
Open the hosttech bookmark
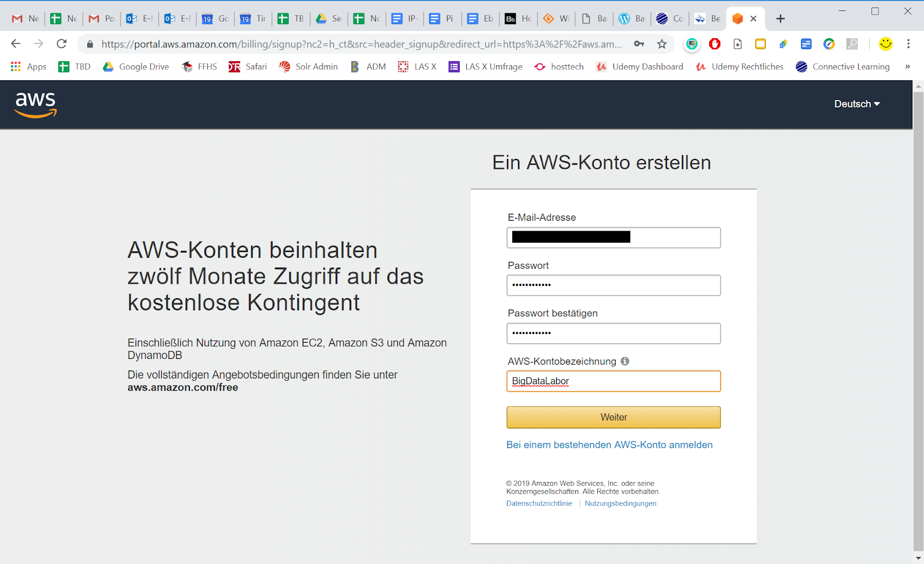[x=559, y=66]
